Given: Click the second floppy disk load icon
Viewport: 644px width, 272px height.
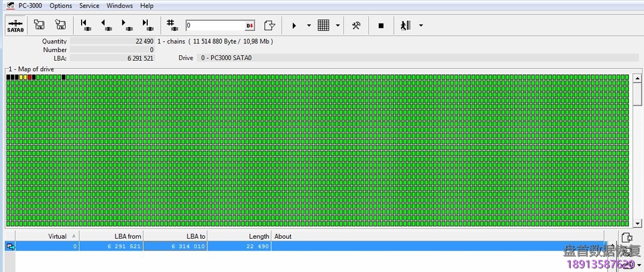Looking at the screenshot, I should point(60,25).
